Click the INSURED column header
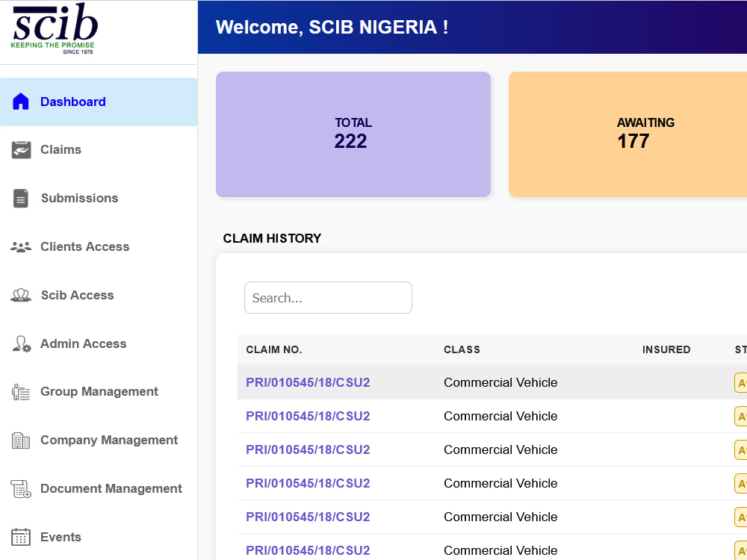 pyautogui.click(x=666, y=349)
